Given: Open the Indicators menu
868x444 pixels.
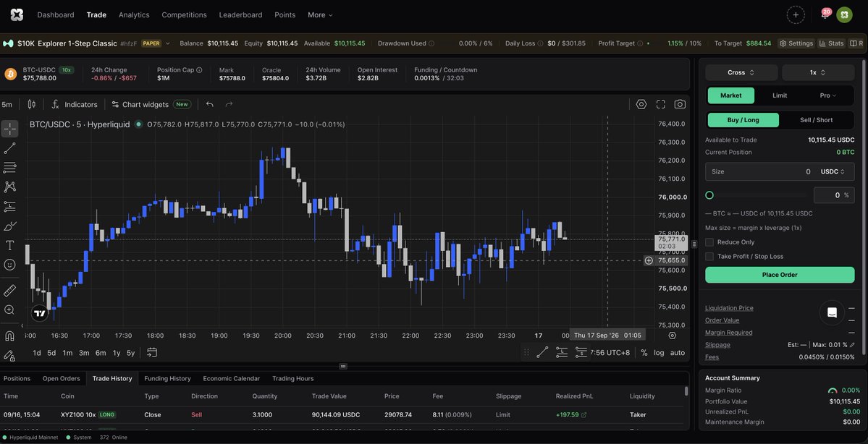Looking at the screenshot, I should (x=74, y=104).
